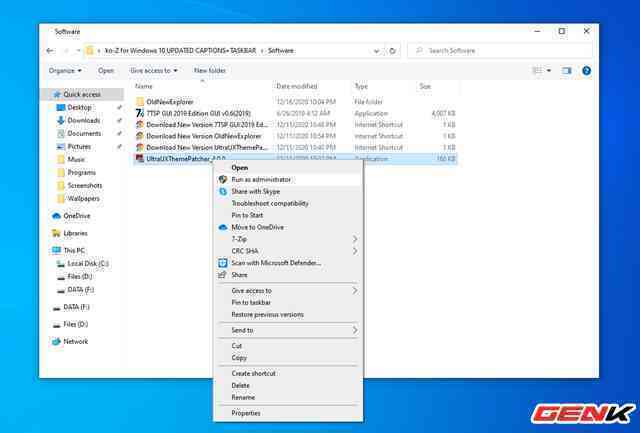Select Cut in the context menu
This screenshot has width=640, height=433.
pyautogui.click(x=288, y=346)
